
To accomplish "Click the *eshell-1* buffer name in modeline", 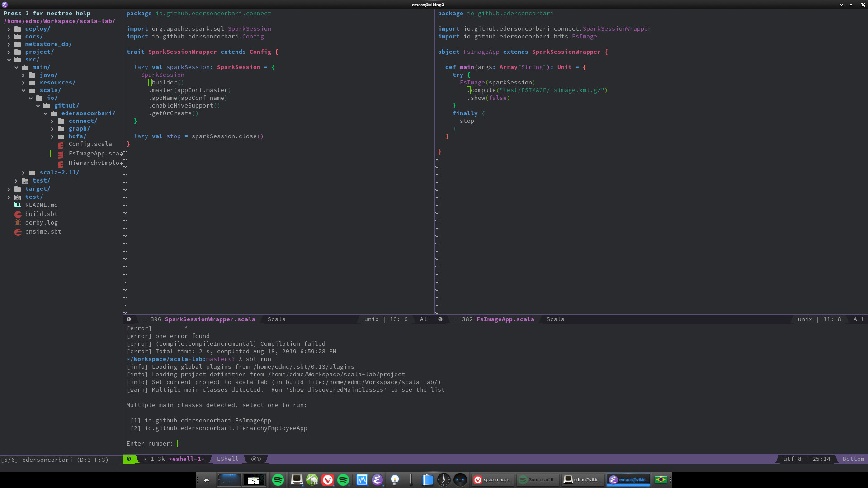I will click(x=186, y=459).
